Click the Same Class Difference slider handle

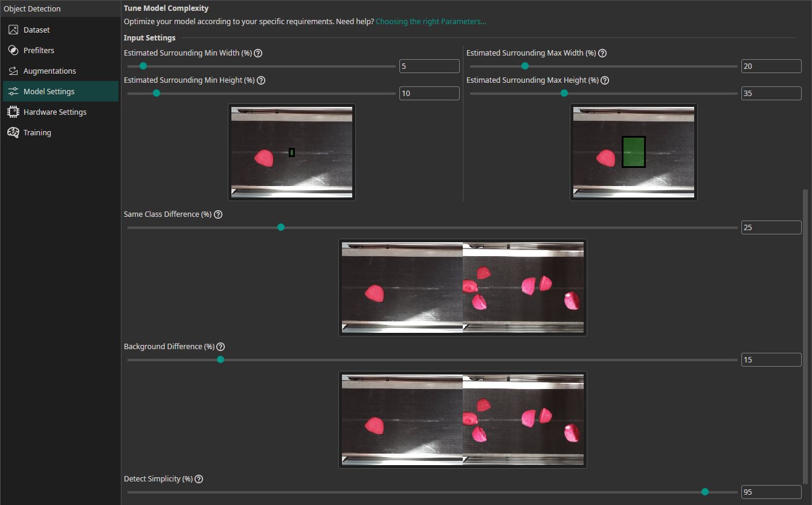281,228
